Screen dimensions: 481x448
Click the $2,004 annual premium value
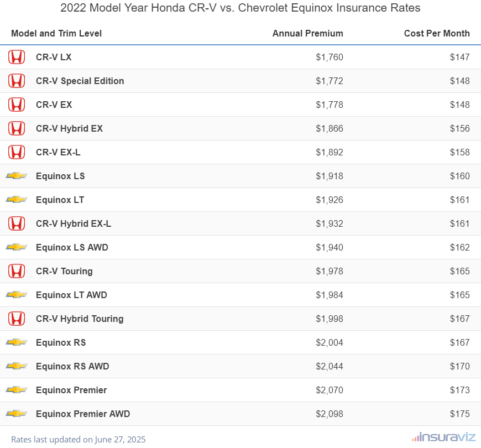point(330,343)
